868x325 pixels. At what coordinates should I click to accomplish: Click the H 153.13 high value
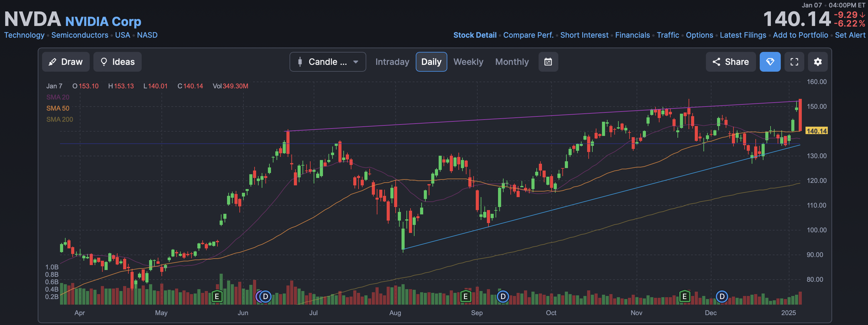(121, 86)
